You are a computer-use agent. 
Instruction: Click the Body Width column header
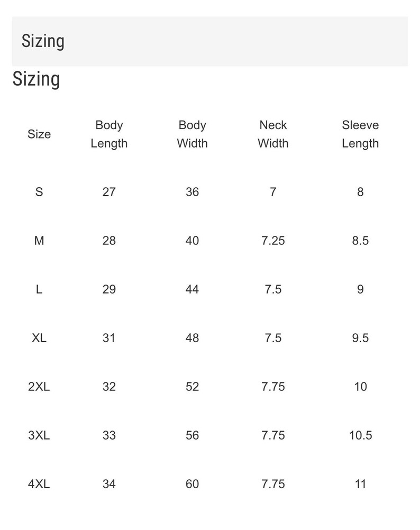point(192,134)
